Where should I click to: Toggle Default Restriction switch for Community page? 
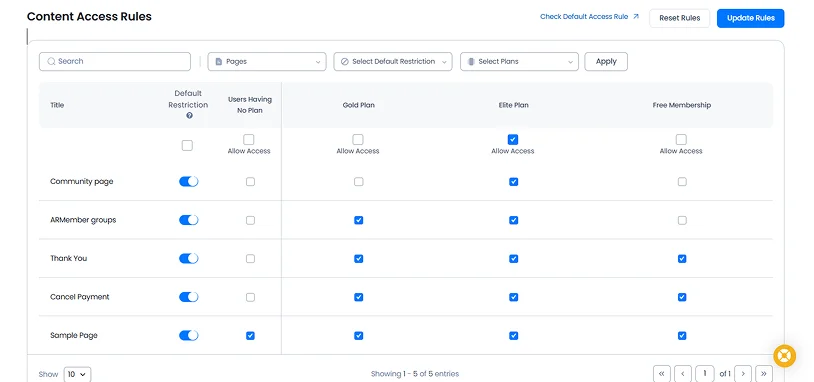pos(188,182)
